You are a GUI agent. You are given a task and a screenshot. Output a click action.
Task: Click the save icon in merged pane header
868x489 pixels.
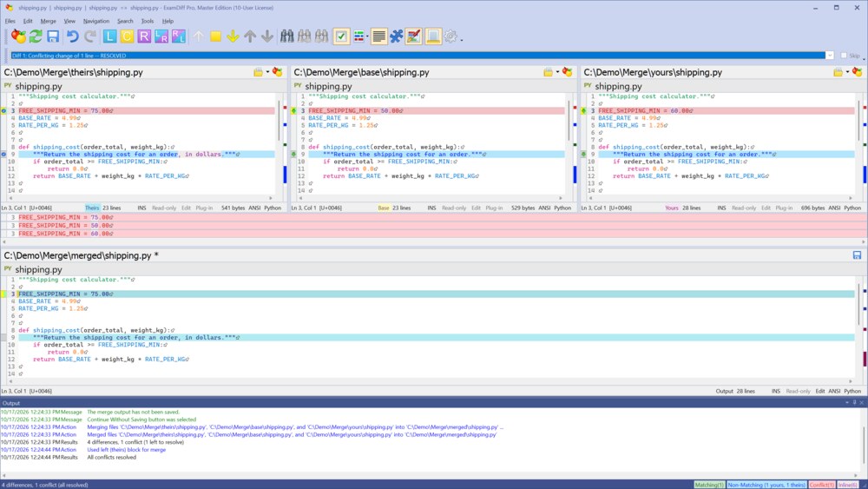pyautogui.click(x=857, y=255)
